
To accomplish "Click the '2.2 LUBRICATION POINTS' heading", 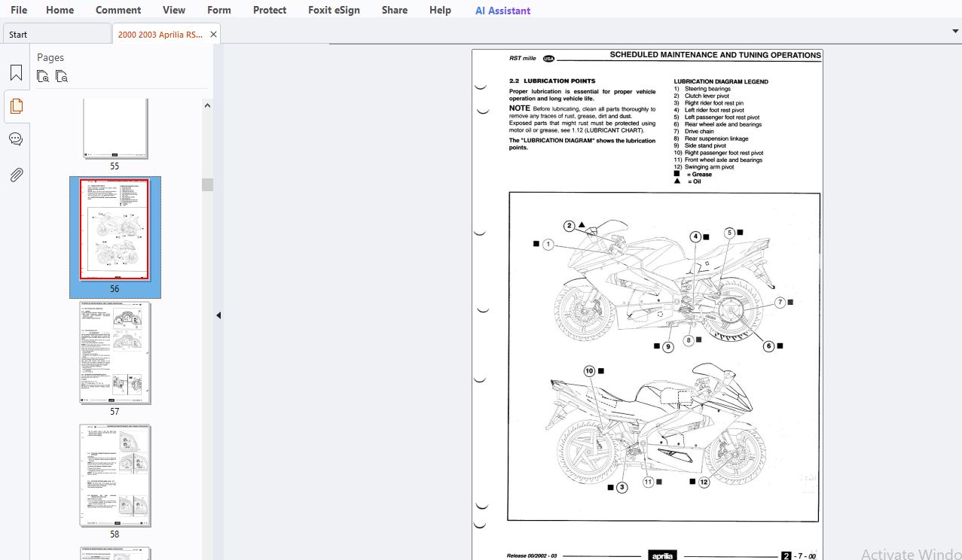I will coord(552,81).
